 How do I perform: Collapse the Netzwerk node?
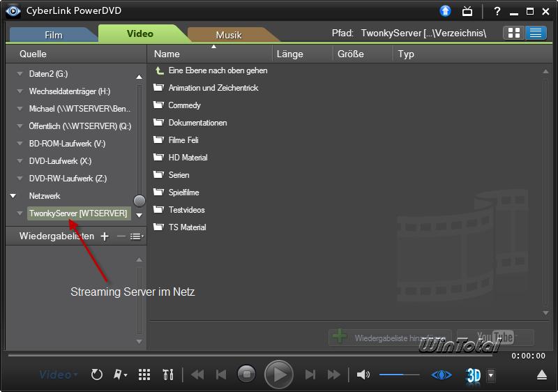13,195
